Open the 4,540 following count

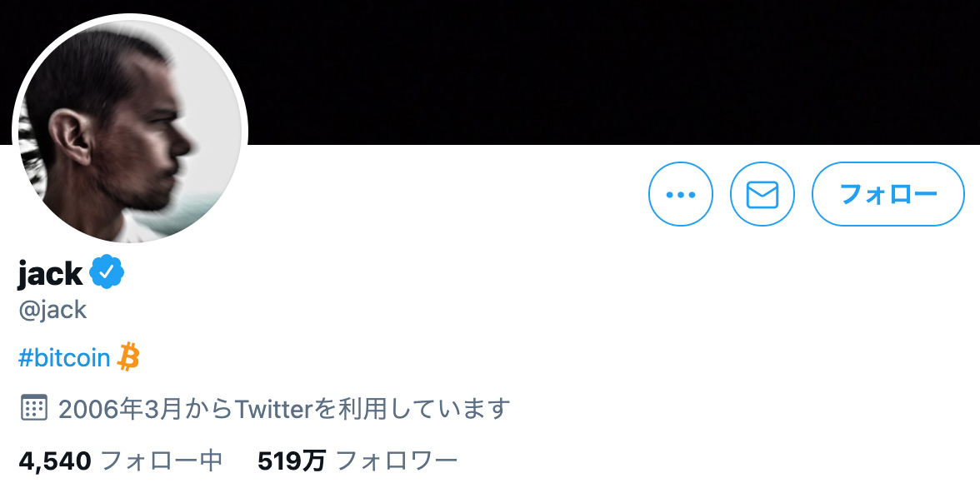pyautogui.click(x=55, y=461)
